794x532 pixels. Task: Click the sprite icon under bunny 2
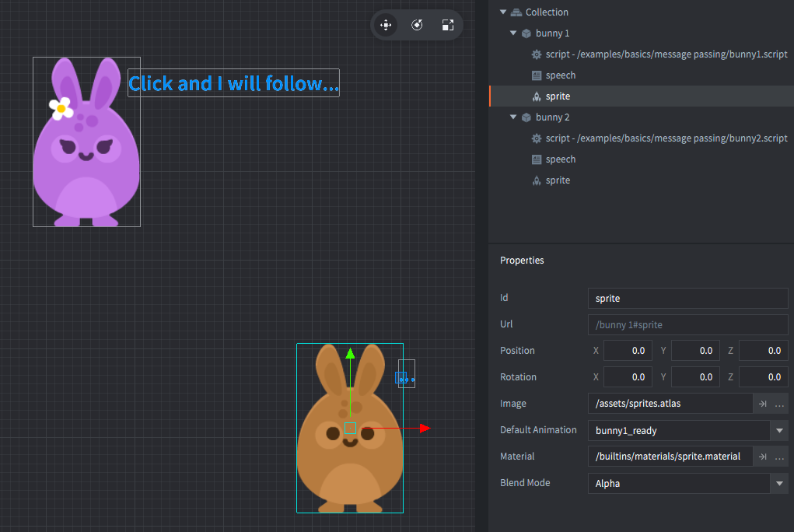537,180
